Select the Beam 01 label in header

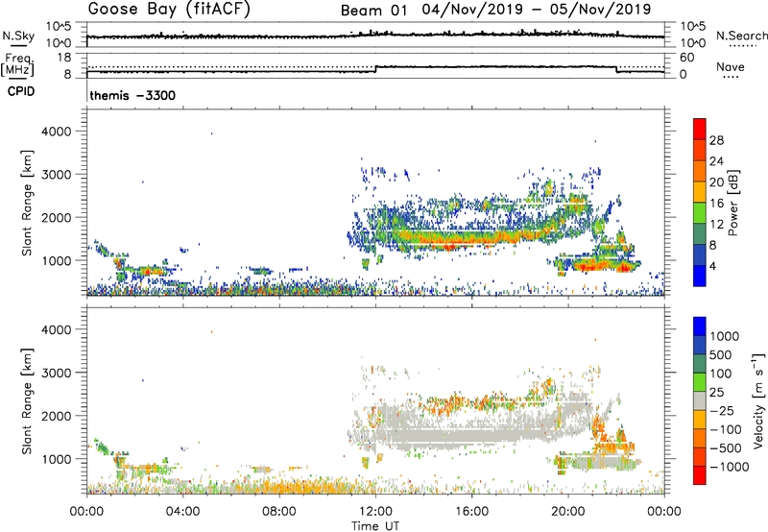373,10
